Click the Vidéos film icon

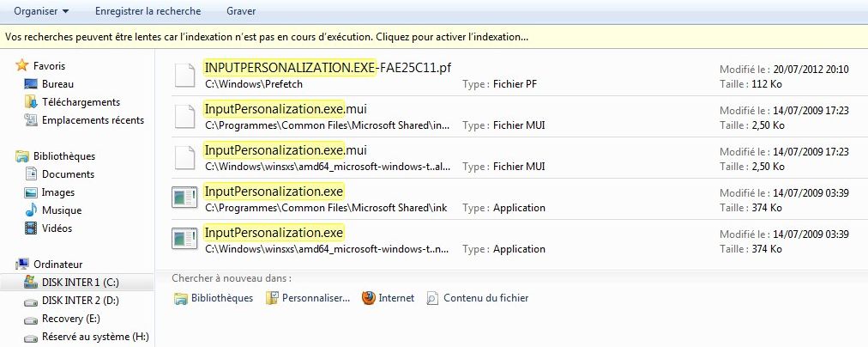point(31,228)
